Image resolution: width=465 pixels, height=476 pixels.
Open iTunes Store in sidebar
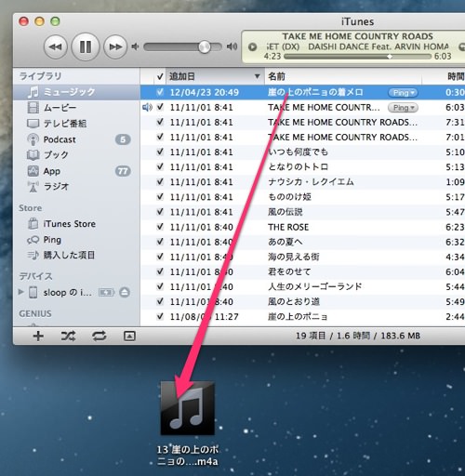[x=76, y=224]
